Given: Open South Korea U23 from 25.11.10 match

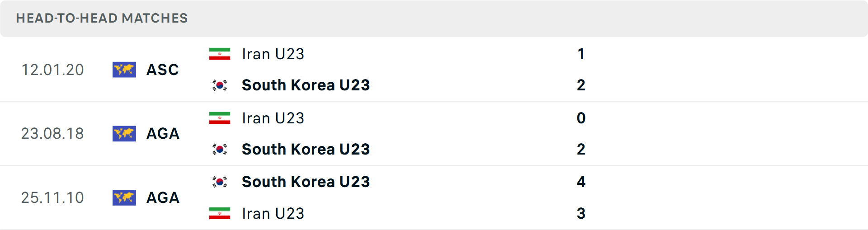Looking at the screenshot, I should click(306, 182).
